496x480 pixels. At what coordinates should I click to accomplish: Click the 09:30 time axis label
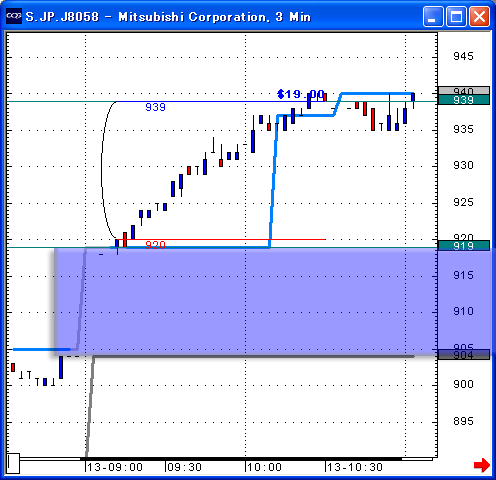pos(184,467)
